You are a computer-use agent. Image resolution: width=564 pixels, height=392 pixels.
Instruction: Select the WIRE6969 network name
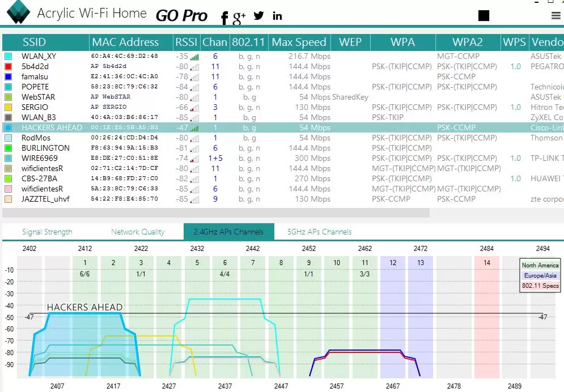click(x=40, y=159)
